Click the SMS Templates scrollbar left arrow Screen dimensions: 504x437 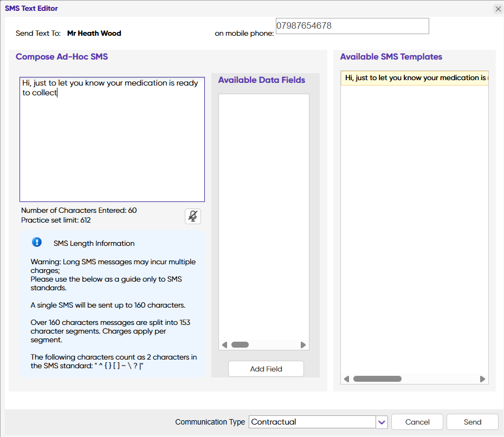[346, 379]
